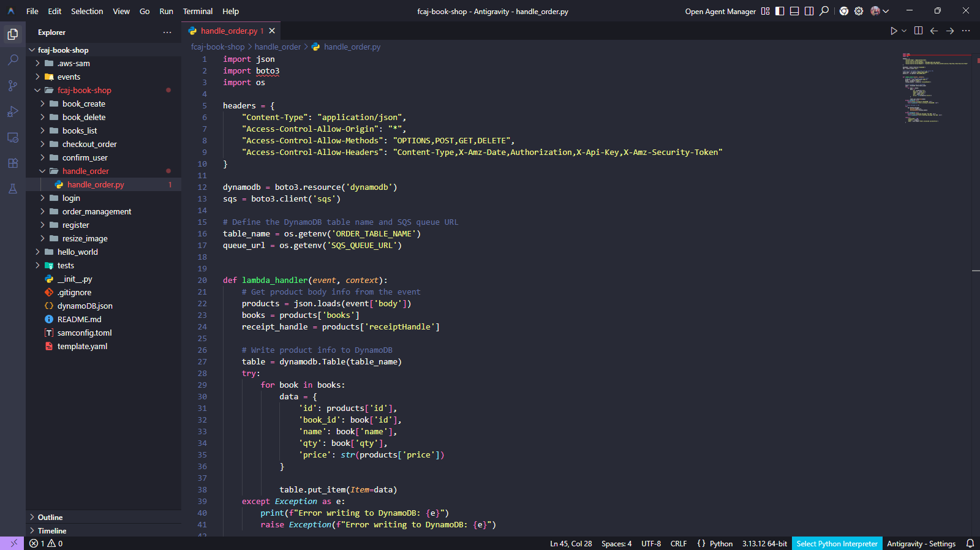Screen dimensions: 980x550
Task: Expand the order_management folder
Action: tap(104, 212)
